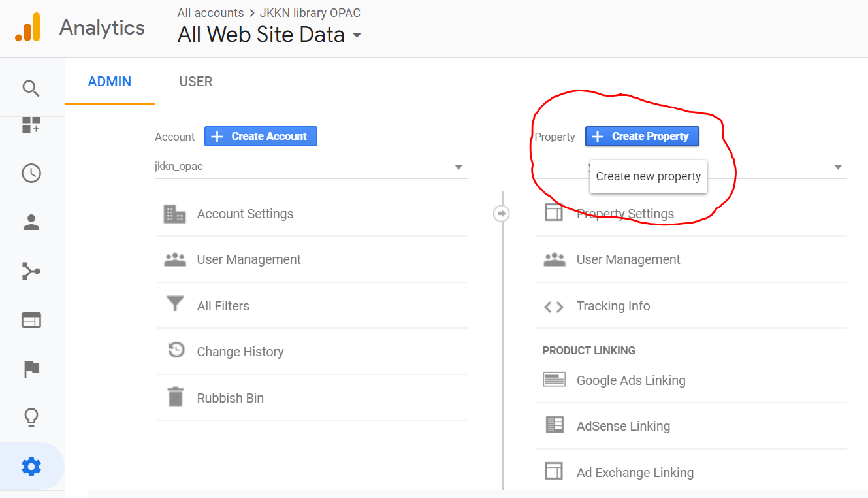Click the property User Management people icon

tap(555, 259)
